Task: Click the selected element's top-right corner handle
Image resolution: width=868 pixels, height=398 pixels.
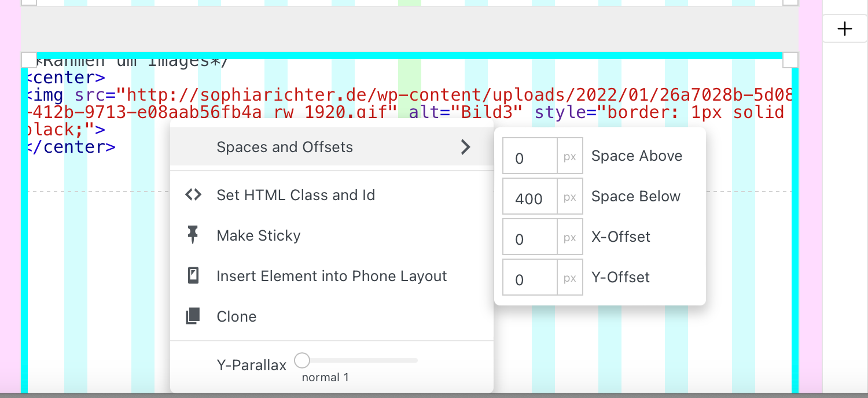Action: point(790,60)
